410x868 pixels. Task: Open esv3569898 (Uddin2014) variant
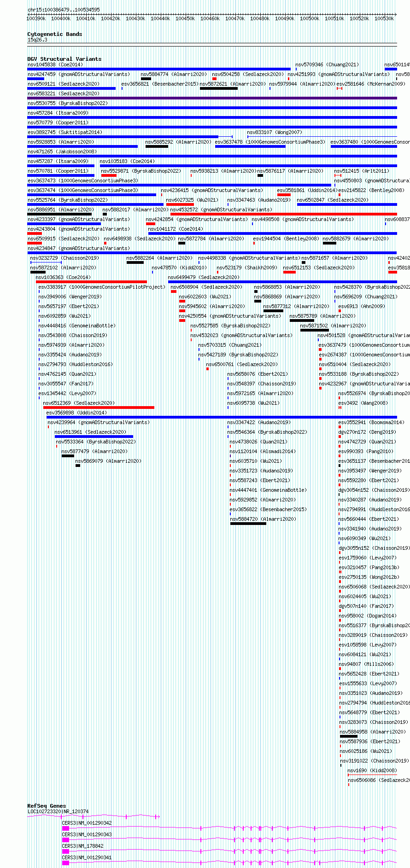pos(76,413)
